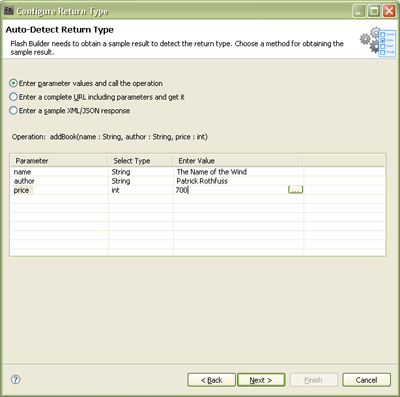Click the String type cell for name
Screen dimensions: 400x397
click(141, 172)
